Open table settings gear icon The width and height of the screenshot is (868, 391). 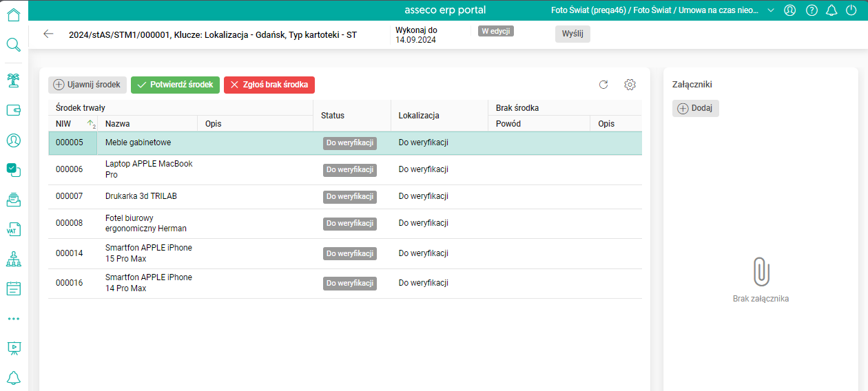click(630, 85)
